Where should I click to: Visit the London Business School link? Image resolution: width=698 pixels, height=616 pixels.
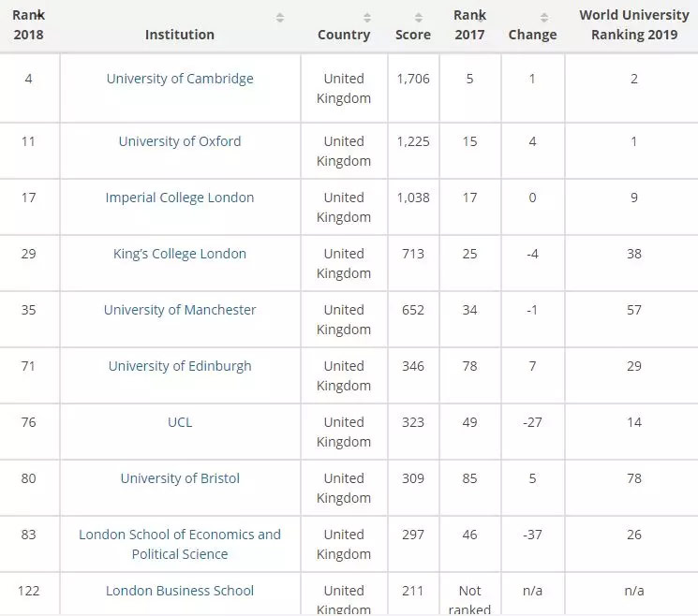pos(180,591)
